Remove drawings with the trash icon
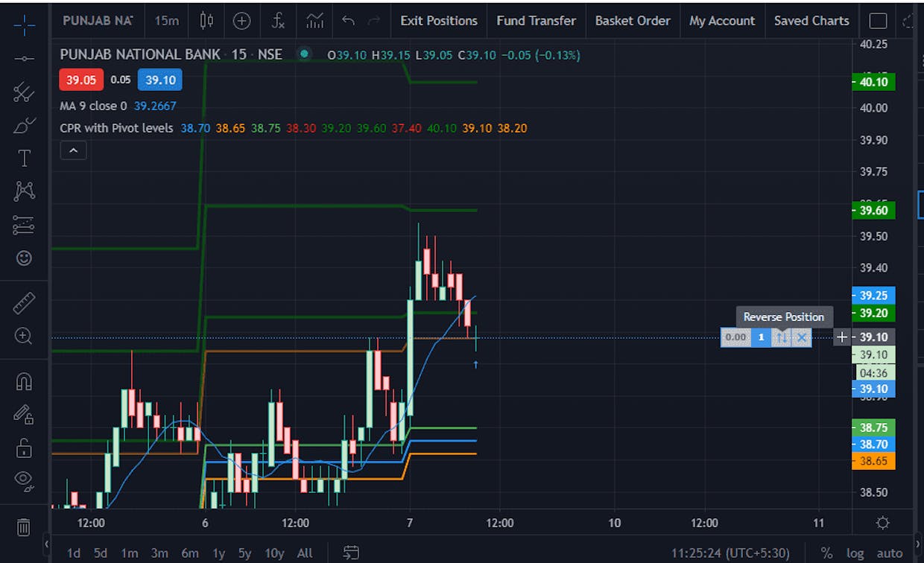The height and width of the screenshot is (563, 924). click(24, 527)
